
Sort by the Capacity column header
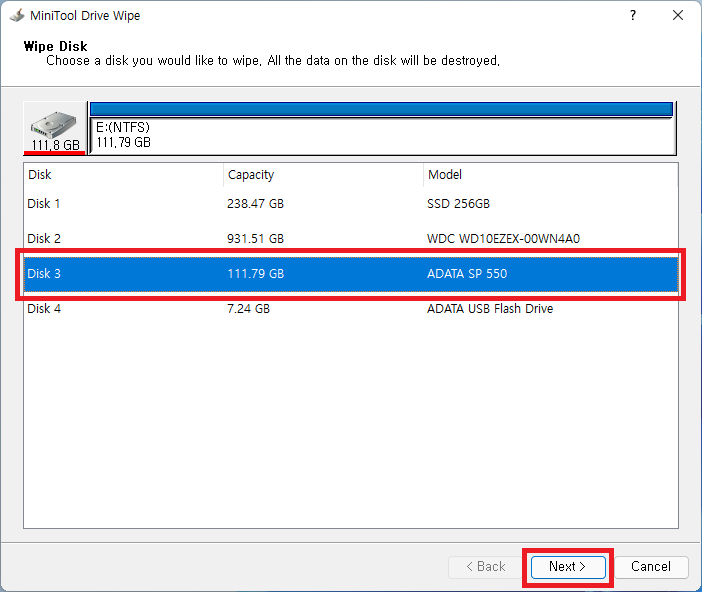click(x=323, y=175)
